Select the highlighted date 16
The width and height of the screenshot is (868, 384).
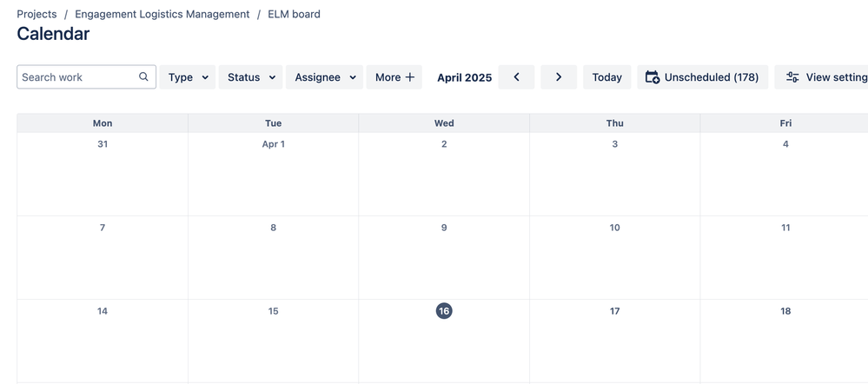tap(444, 311)
